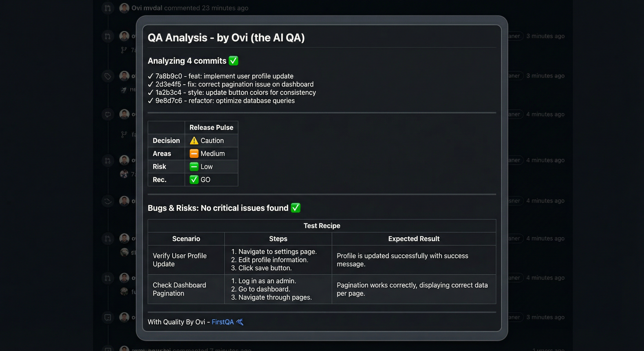Click the kite icon after the FirstQA link
Viewport: 644px width, 351px height.
point(239,322)
